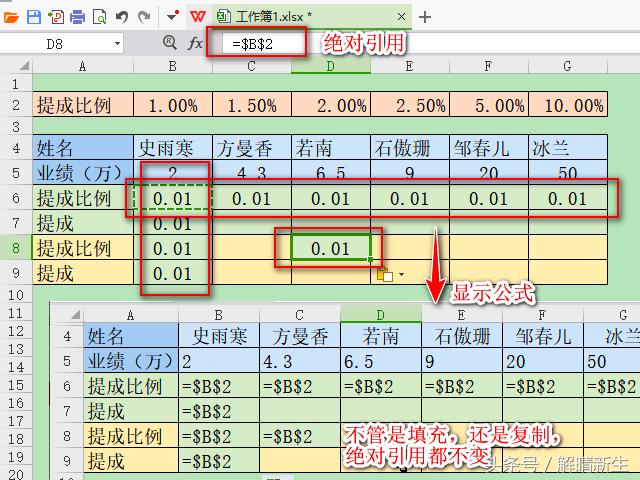The height and width of the screenshot is (480, 640).
Task: Select column D header in lower formula view
Action: tap(380, 315)
